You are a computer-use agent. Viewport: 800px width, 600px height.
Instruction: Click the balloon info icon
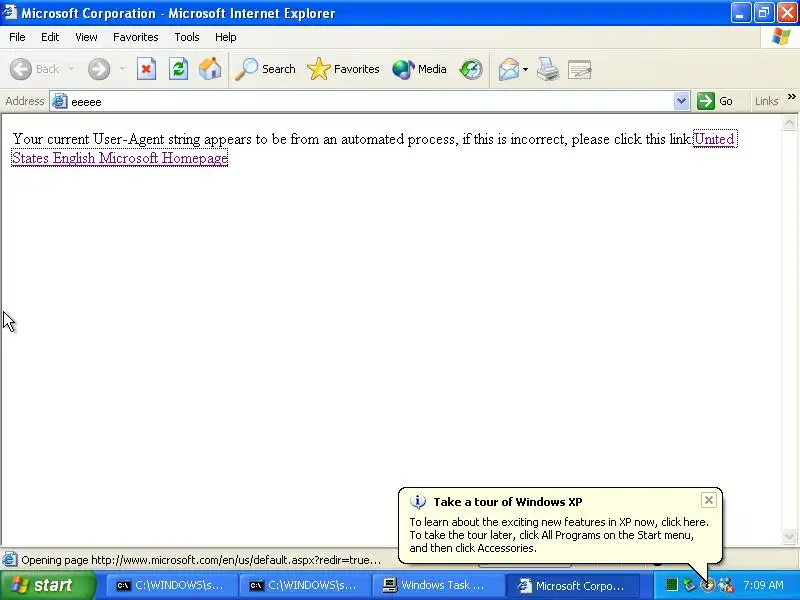tap(417, 502)
